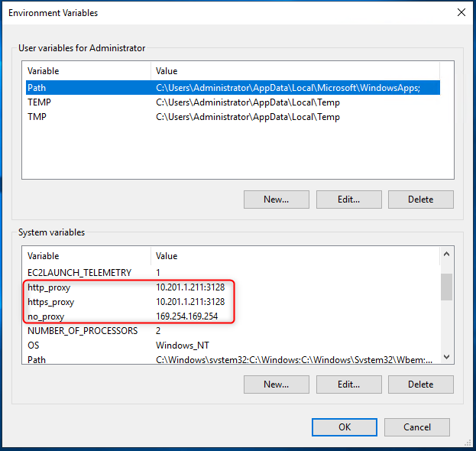Click the system Path value C:\Windows\system32
The image size is (476, 451).
[294, 360]
